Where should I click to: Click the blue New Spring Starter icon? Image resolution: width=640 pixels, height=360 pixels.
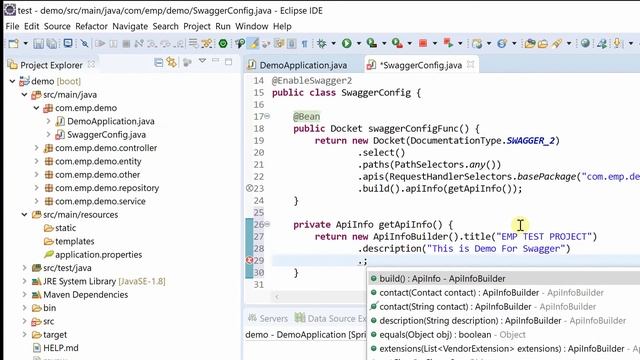pos(502,43)
